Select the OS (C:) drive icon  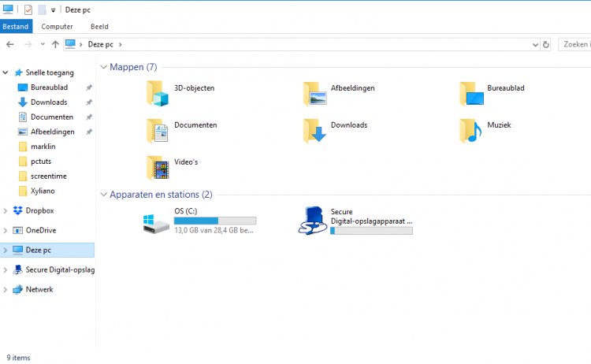156,221
